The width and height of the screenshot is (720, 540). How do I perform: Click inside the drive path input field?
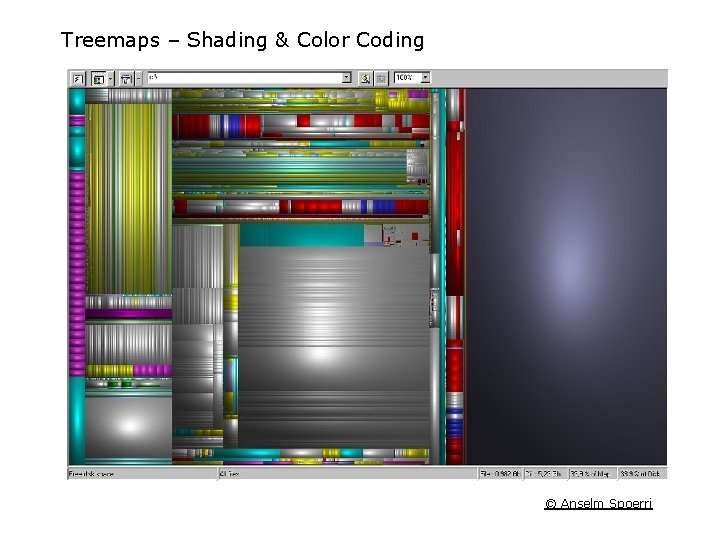[244, 78]
